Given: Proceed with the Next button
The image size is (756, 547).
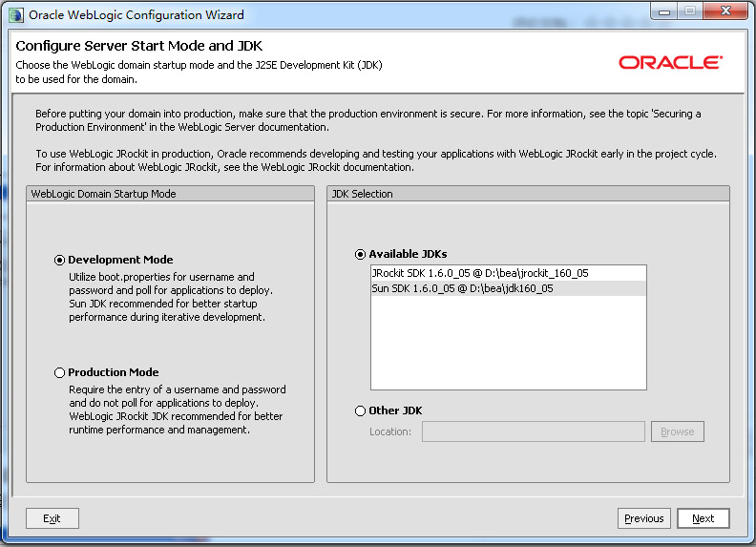Looking at the screenshot, I should point(703,518).
